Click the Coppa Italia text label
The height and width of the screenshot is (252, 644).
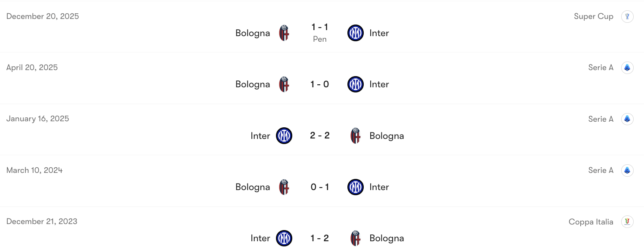pos(591,221)
